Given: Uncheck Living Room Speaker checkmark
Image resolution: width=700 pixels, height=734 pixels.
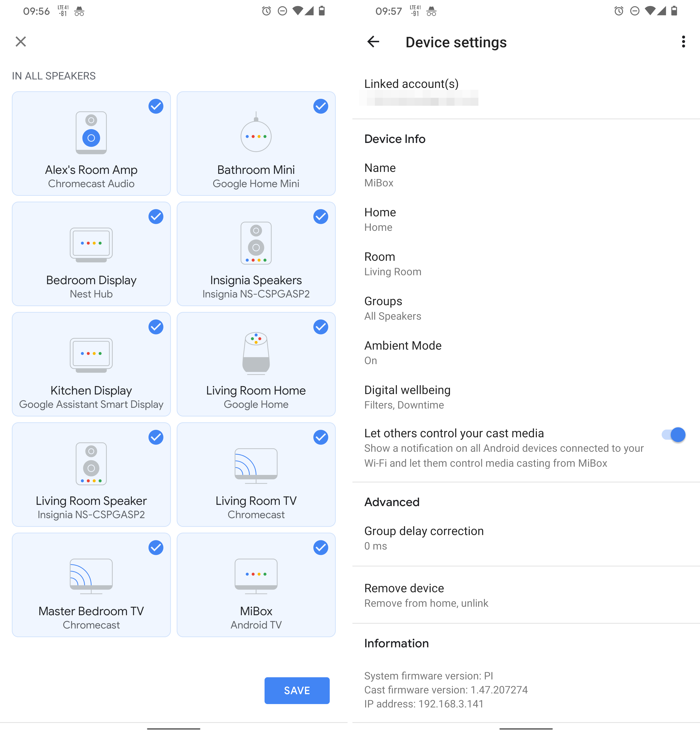Looking at the screenshot, I should click(x=156, y=437).
